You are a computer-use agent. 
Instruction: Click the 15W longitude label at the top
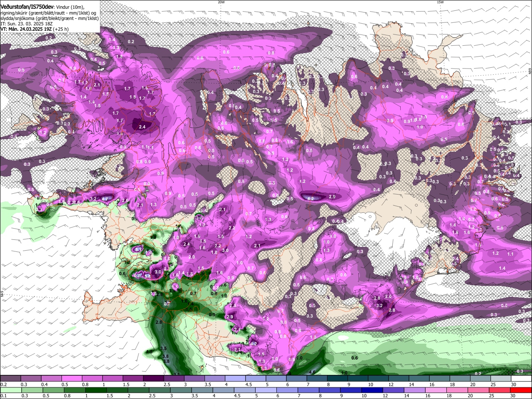[440, 2]
